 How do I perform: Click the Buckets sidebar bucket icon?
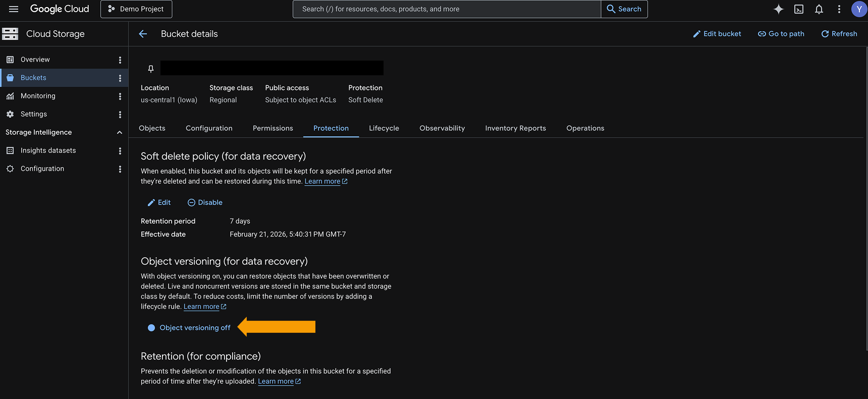tap(10, 78)
